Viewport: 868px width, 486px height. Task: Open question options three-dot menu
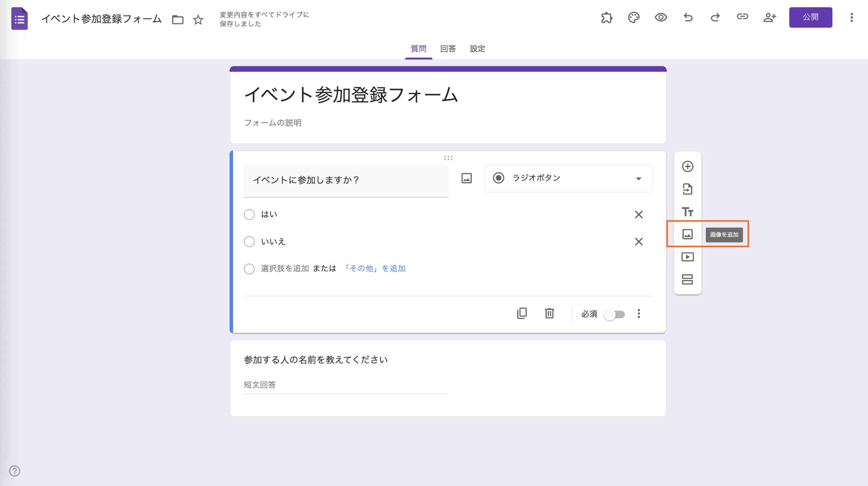[639, 313]
